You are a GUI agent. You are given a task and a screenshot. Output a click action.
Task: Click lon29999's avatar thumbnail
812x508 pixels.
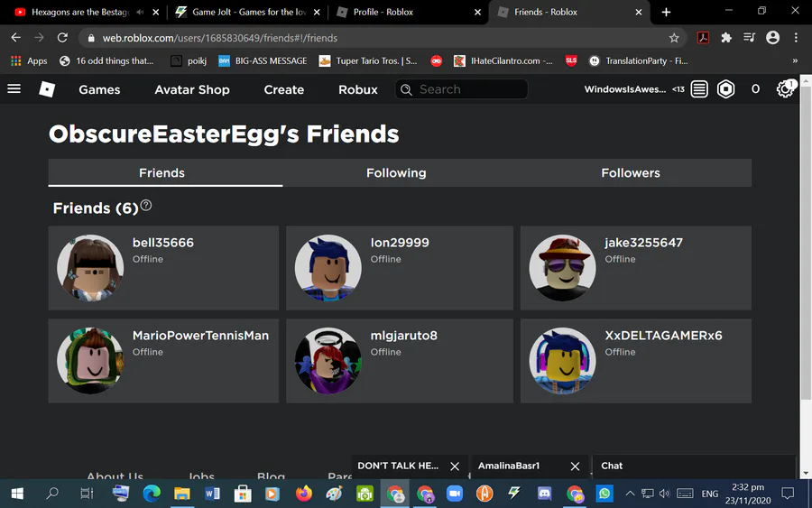pos(328,268)
